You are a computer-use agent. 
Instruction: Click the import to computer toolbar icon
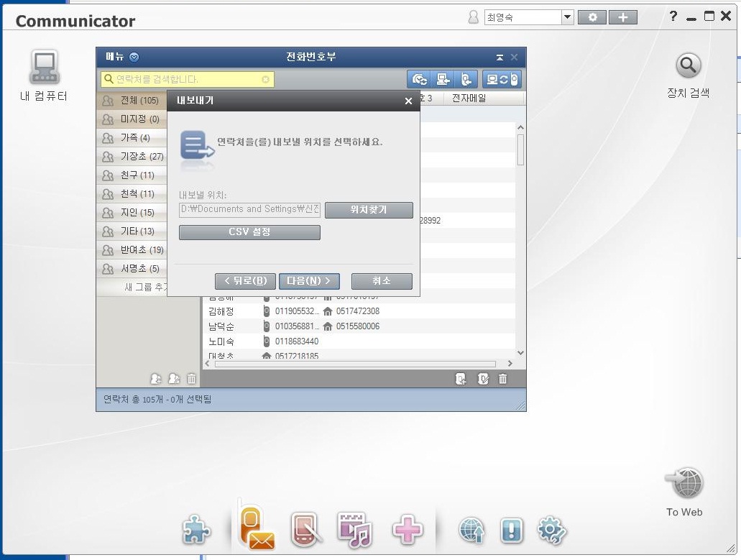tap(442, 79)
